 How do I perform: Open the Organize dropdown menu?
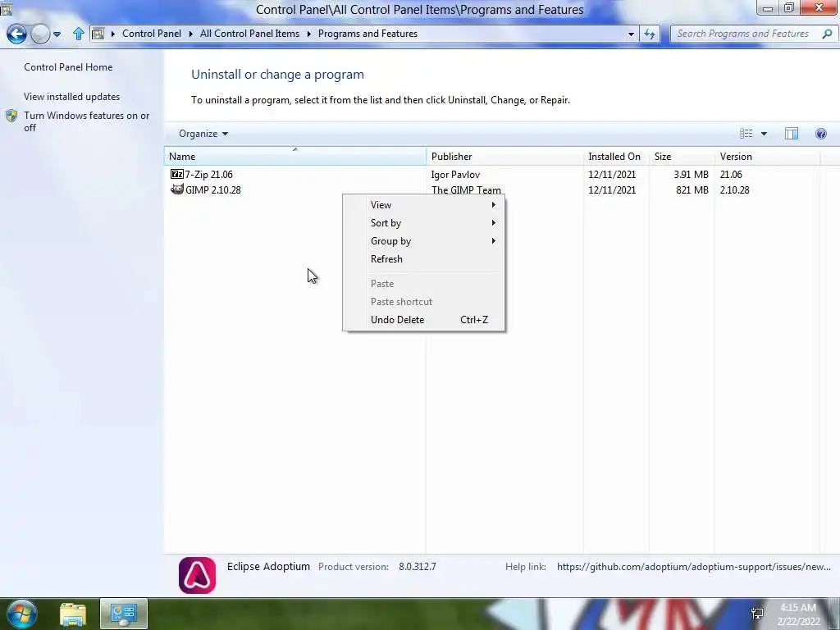(203, 134)
